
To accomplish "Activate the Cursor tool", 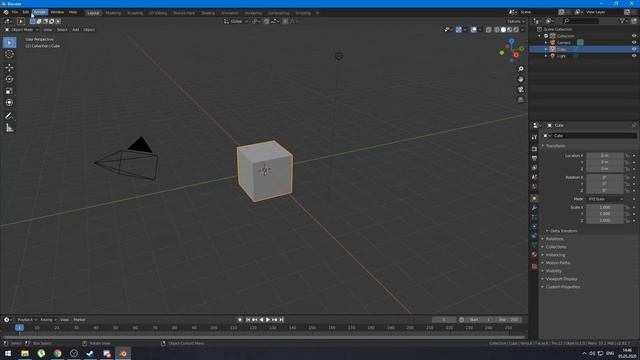I will (9, 54).
